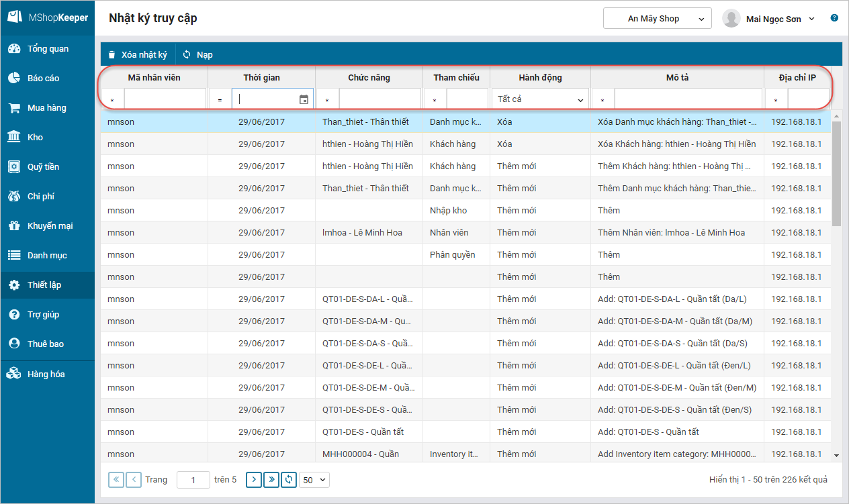Image resolution: width=849 pixels, height=504 pixels.
Task: Open Hành động Tất cả dropdown
Action: click(540, 99)
